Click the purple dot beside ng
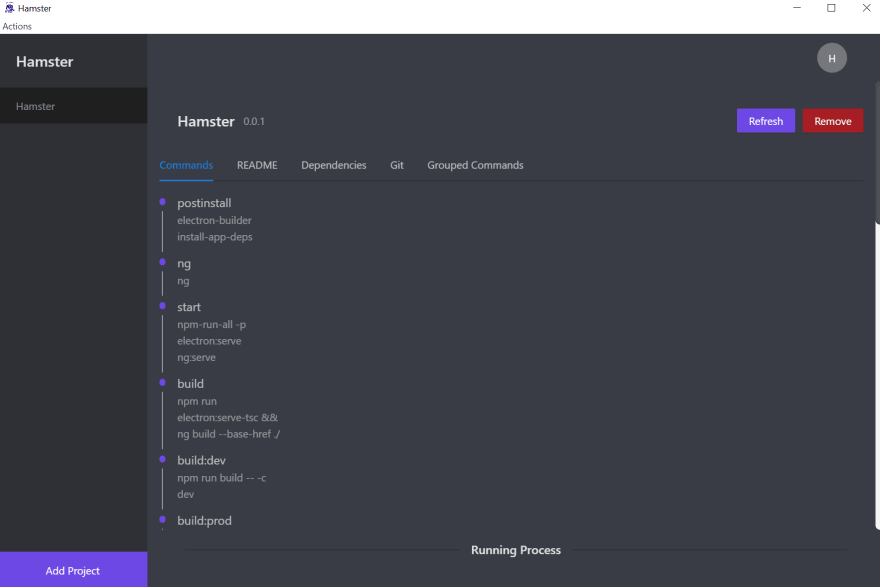The image size is (880, 587). (x=163, y=262)
